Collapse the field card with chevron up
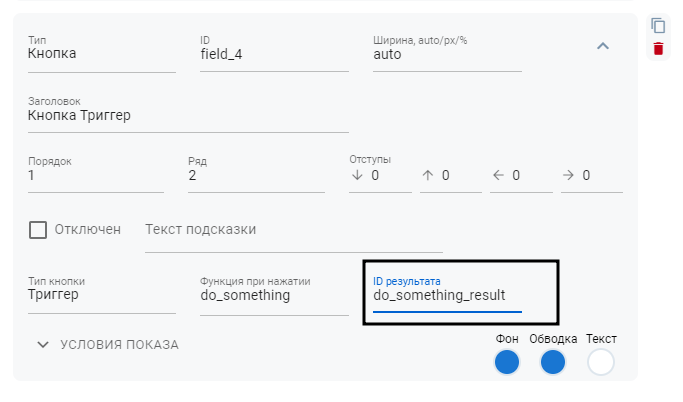 [602, 45]
